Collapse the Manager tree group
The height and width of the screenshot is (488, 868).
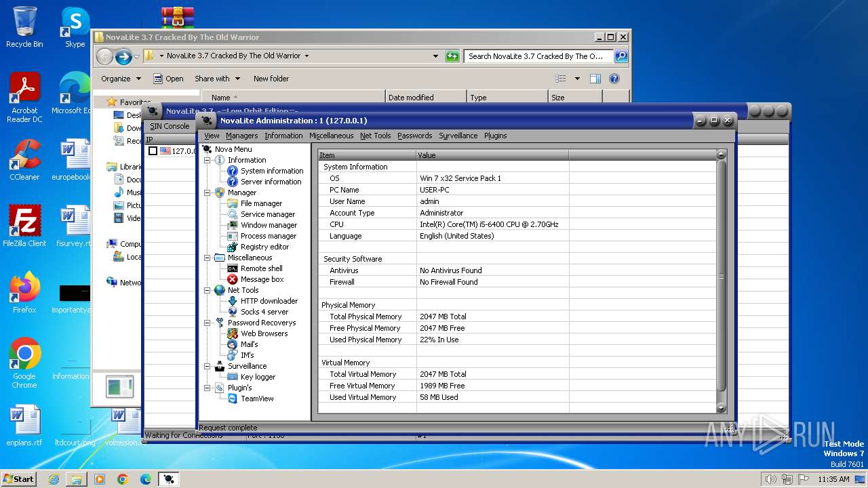(x=208, y=192)
